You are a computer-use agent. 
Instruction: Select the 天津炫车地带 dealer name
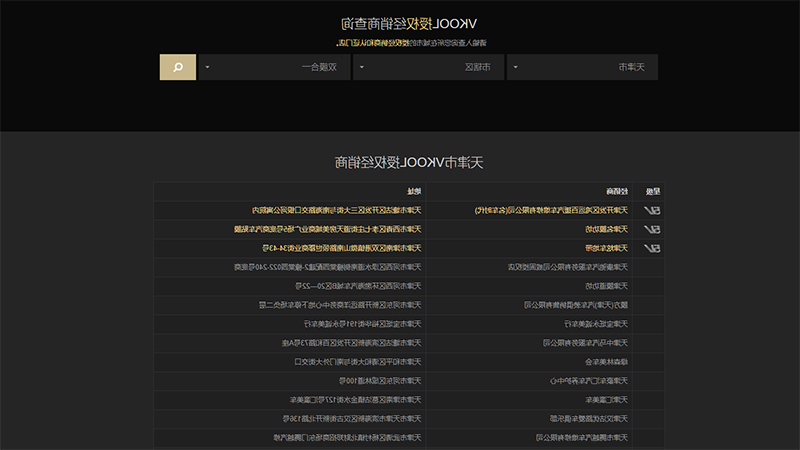(606, 248)
